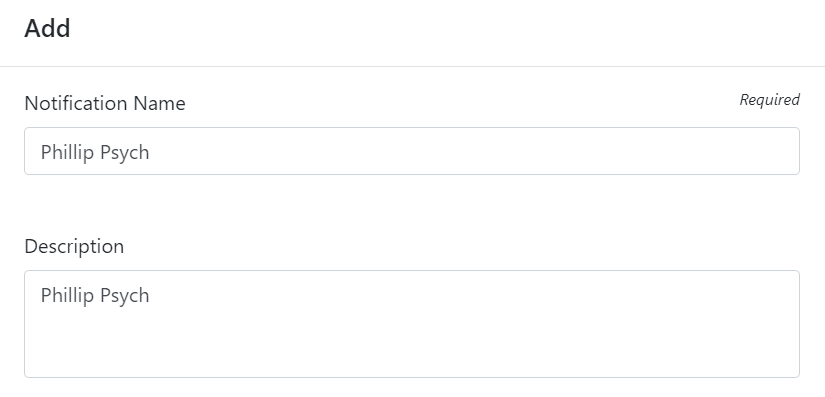Click the divider line beneath Add heading
This screenshot has width=825, height=397.
coord(412,66)
